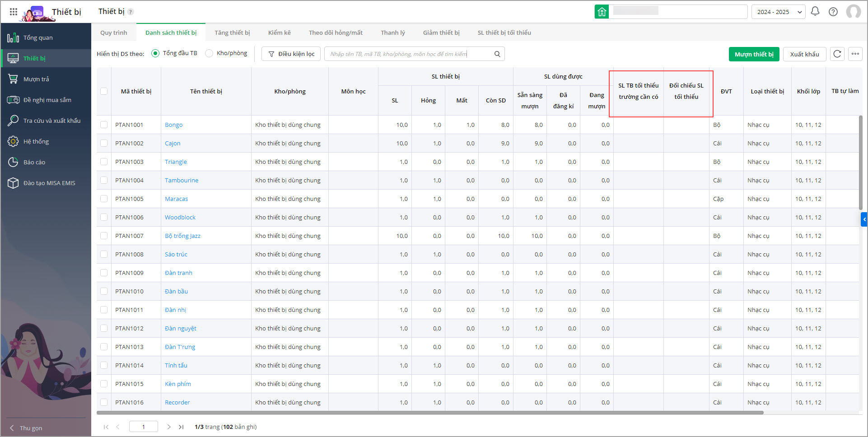Click the green school home icon
This screenshot has height=437, width=868.
tap(602, 12)
